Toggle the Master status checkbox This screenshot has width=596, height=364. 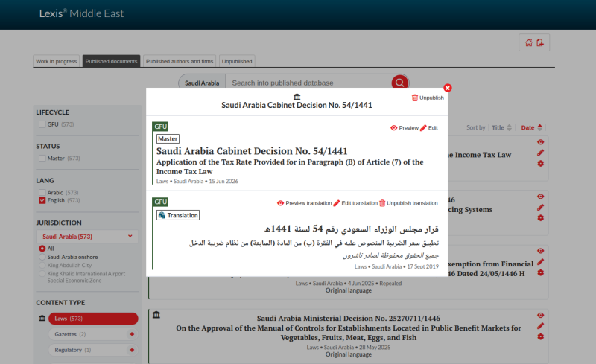click(42, 158)
